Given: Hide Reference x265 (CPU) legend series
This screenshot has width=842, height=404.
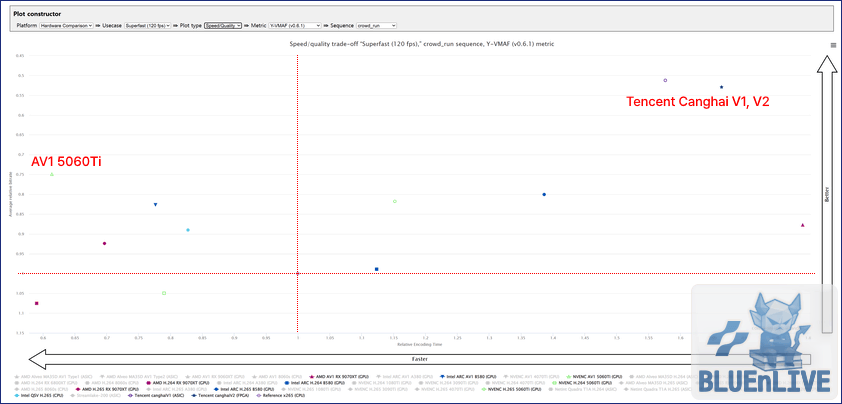Looking at the screenshot, I should tap(280, 395).
